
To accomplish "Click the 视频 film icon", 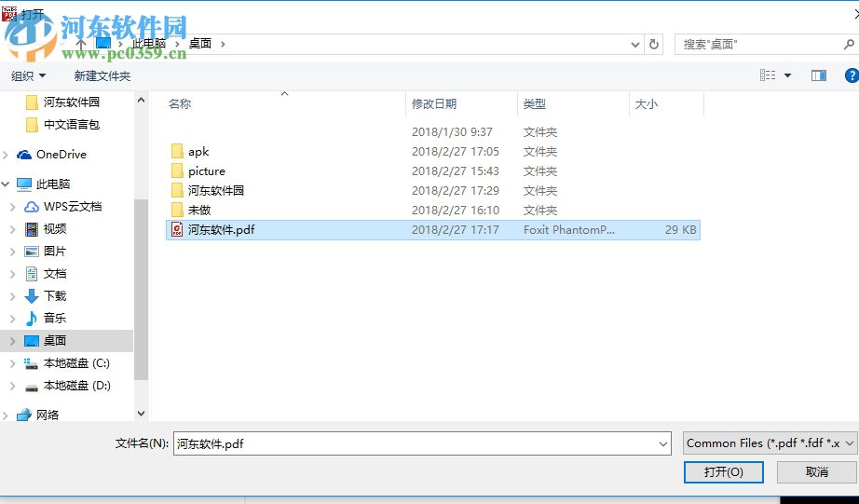I will click(x=32, y=229).
